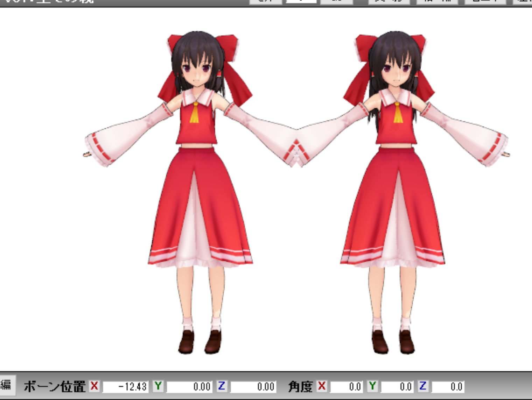This screenshot has width=532, height=400.
Task: Click the angle (角度) Y value field
Action: coord(397,387)
